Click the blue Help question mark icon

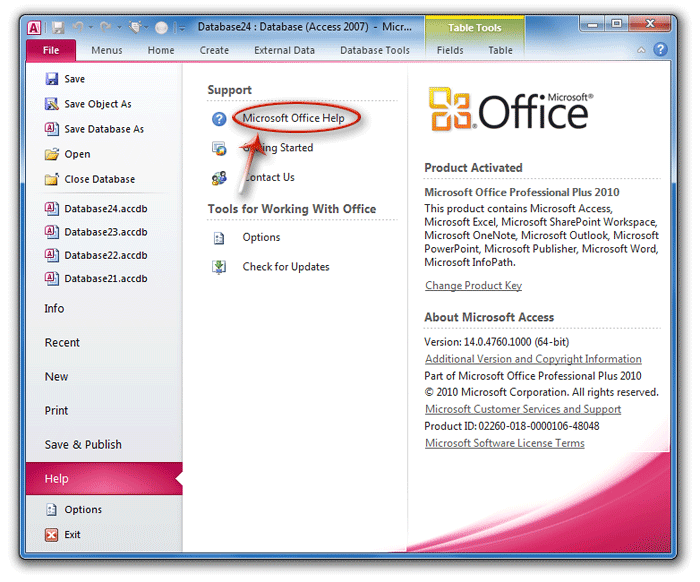click(x=660, y=49)
